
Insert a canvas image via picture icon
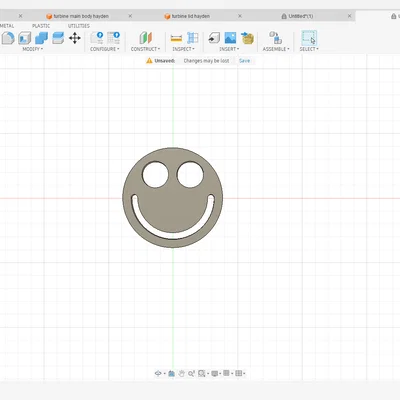(230, 38)
